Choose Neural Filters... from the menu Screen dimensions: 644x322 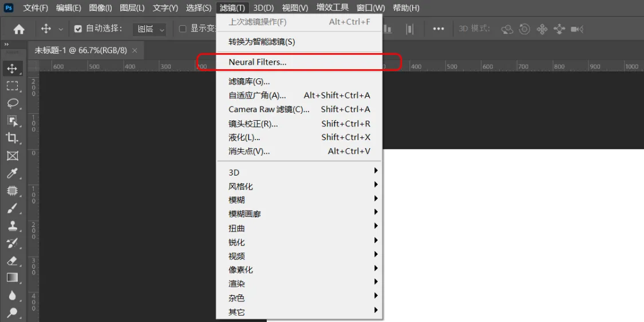point(299,62)
